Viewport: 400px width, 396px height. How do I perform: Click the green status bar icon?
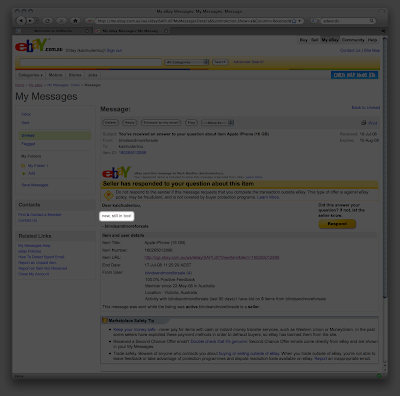click(379, 376)
